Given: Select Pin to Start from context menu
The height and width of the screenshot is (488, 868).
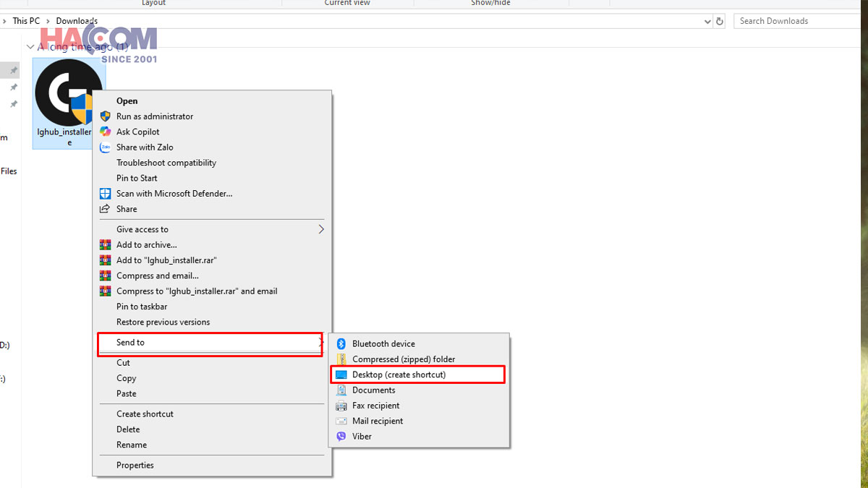Looking at the screenshot, I should coord(137,178).
